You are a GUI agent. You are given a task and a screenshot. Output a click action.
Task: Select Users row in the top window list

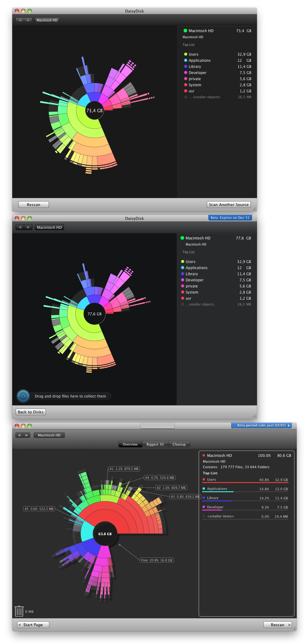[218, 54]
